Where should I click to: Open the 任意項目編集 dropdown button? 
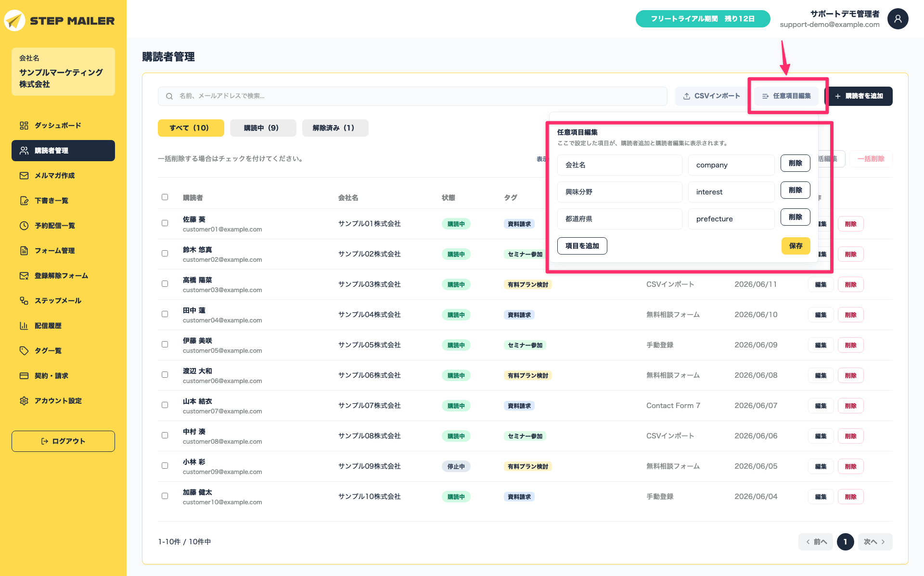coord(786,96)
